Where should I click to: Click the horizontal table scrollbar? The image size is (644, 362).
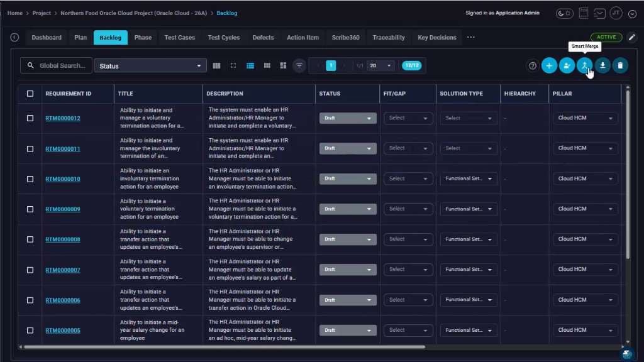coord(224,347)
